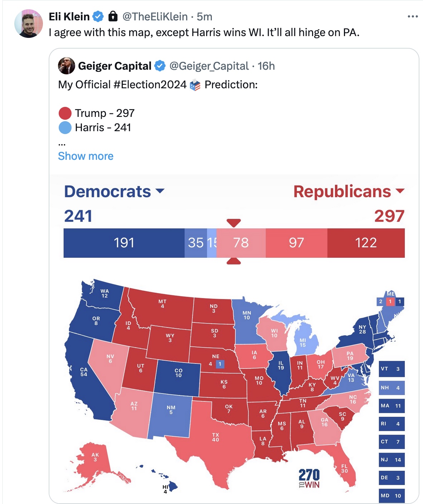
Task: Click Show more to expand the quoted tweet
Action: pos(86,156)
